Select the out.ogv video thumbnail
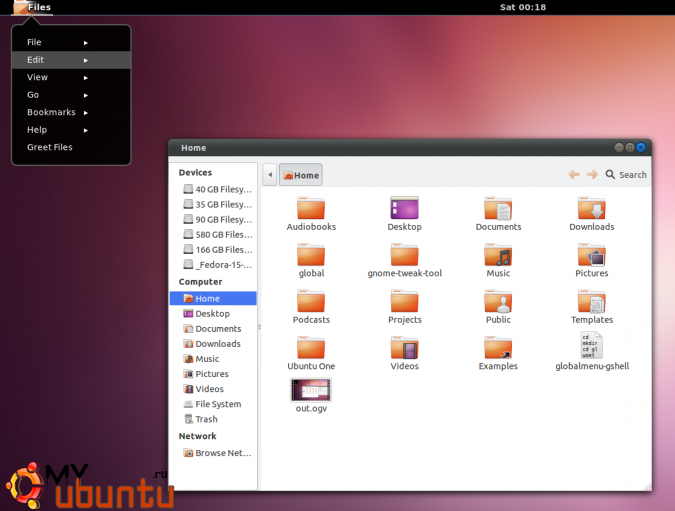The height and width of the screenshot is (511, 675). [x=311, y=390]
